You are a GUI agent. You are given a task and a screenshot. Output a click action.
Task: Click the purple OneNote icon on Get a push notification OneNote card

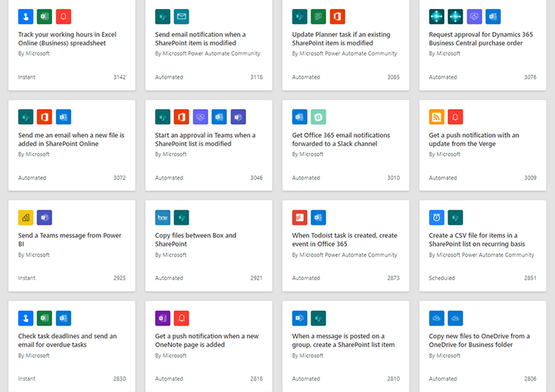click(x=163, y=319)
